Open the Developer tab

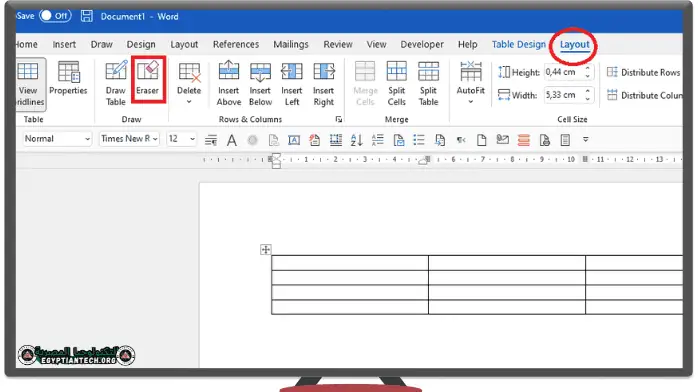(422, 44)
